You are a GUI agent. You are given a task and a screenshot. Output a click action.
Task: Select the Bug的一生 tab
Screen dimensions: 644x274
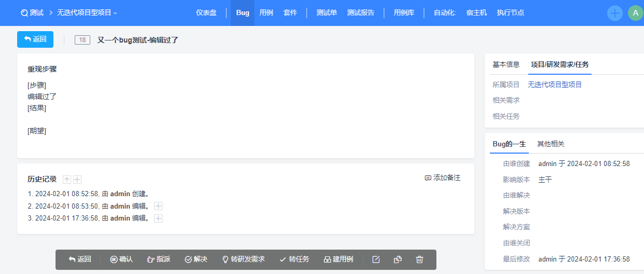coord(509,144)
